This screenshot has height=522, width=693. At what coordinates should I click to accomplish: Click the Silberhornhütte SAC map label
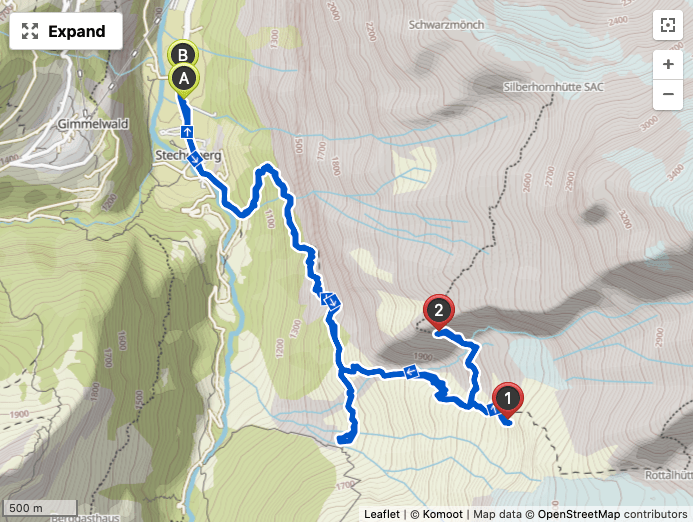pos(553,87)
